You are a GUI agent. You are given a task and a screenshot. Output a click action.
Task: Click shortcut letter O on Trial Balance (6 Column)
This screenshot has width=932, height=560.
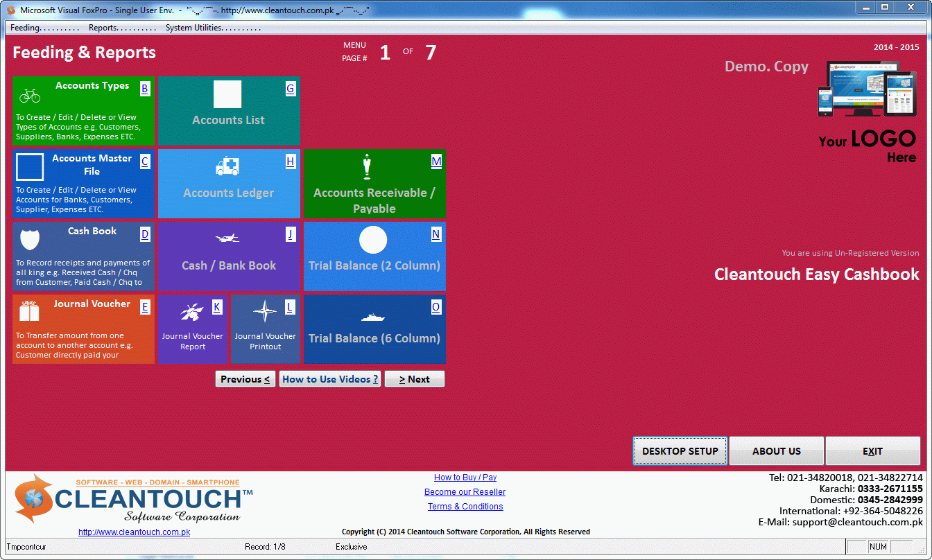click(x=436, y=307)
